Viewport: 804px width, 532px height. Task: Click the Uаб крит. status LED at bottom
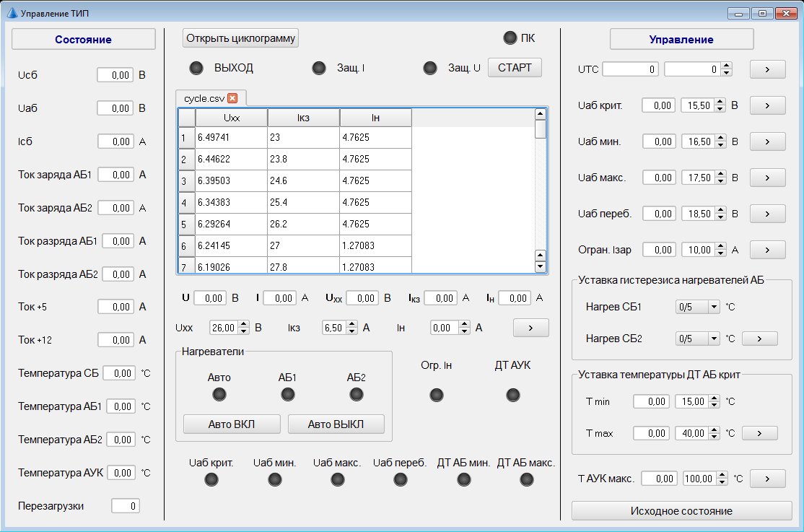211,479
